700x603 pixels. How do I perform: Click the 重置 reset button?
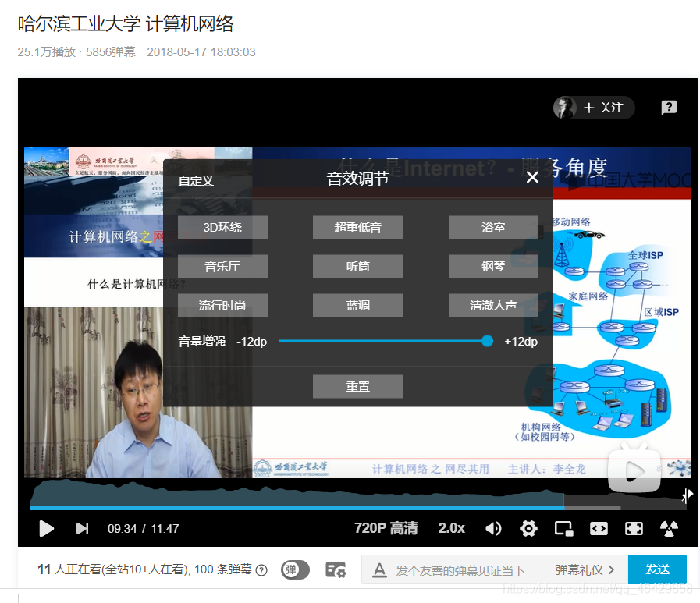357,386
